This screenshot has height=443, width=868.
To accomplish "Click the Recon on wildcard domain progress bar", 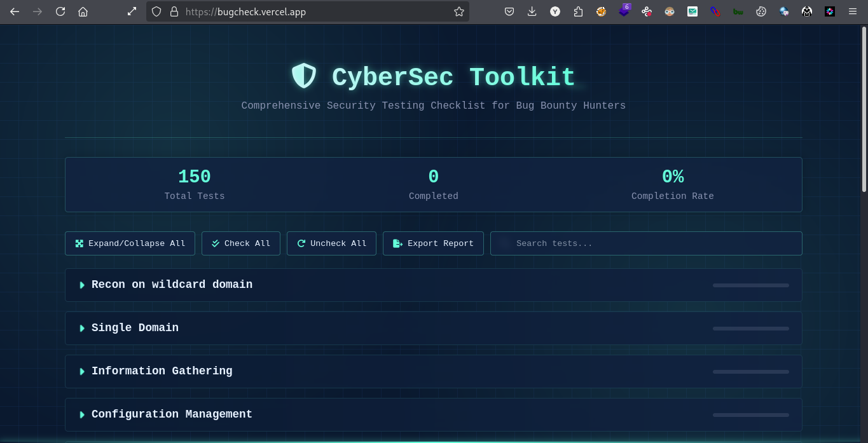I will 751,285.
